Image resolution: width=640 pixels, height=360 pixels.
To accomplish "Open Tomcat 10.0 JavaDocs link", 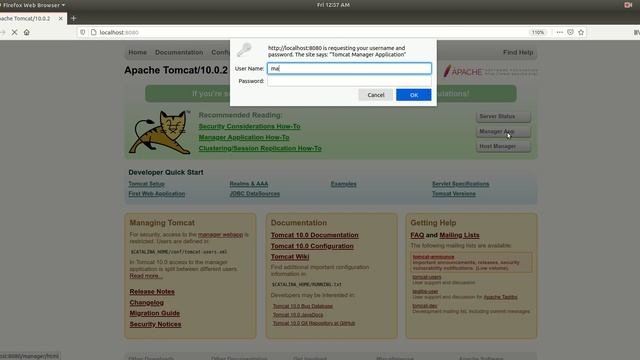I will click(x=298, y=315).
